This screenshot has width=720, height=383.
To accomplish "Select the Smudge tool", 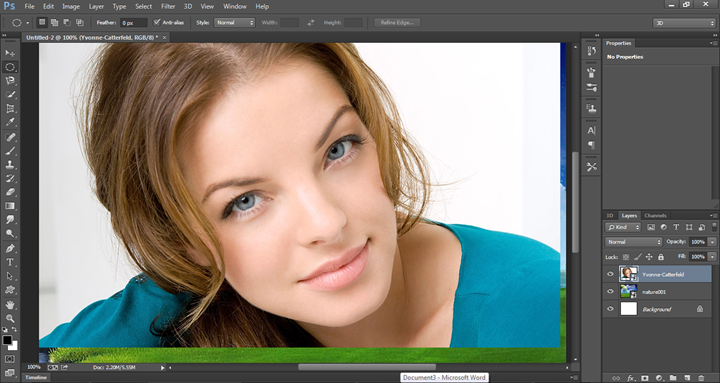I will click(10, 220).
